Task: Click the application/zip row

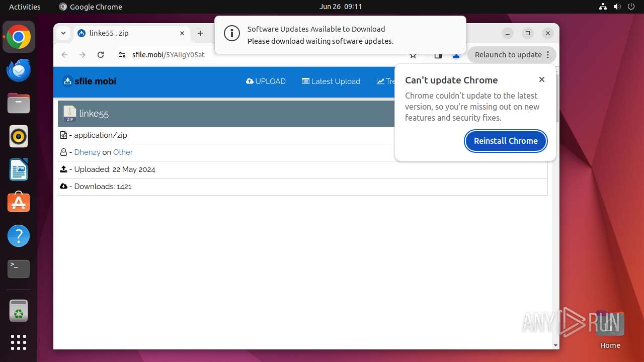Action: click(x=302, y=135)
